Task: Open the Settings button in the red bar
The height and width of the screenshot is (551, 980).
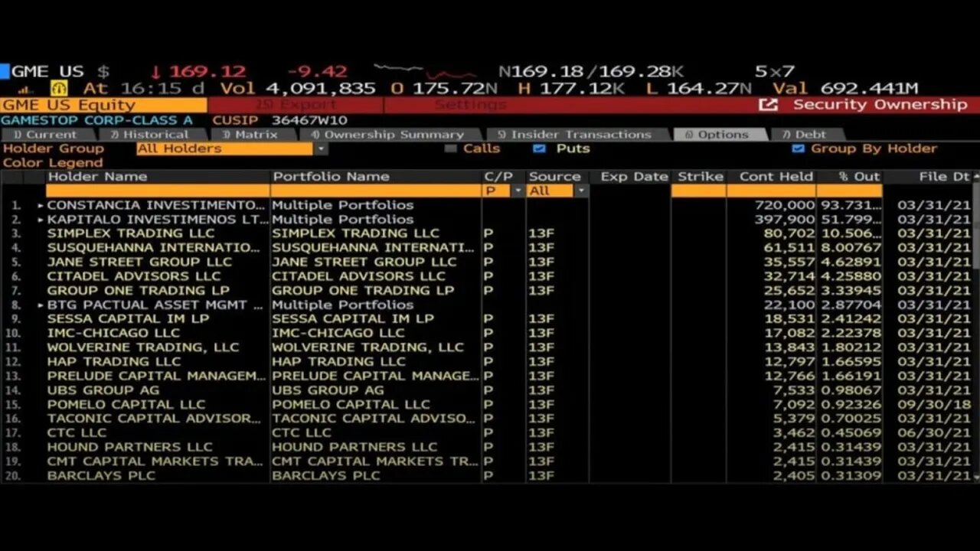Action: click(470, 105)
